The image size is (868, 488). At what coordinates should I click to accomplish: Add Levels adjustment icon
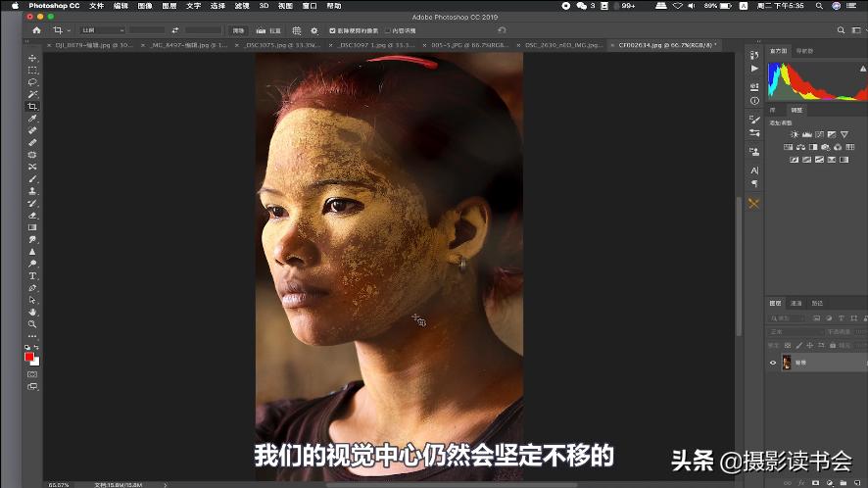[806, 134]
